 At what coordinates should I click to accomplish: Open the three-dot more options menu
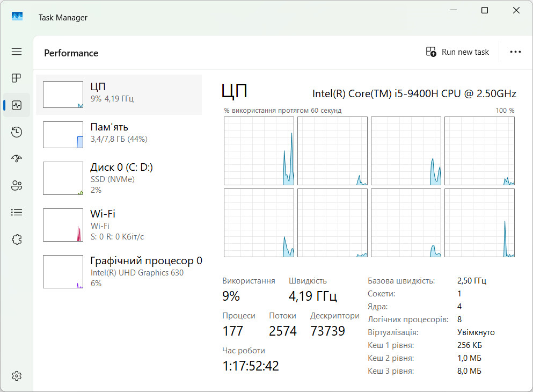(x=515, y=52)
